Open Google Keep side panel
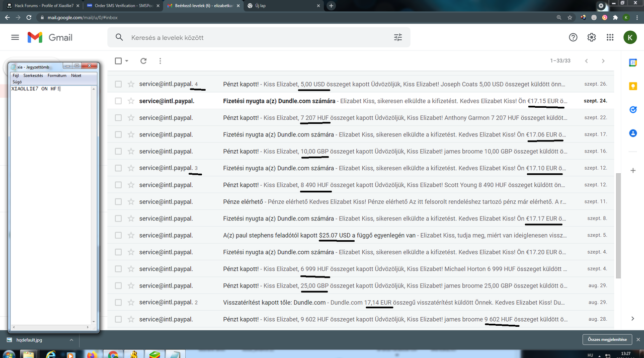644x358 pixels. (x=633, y=86)
